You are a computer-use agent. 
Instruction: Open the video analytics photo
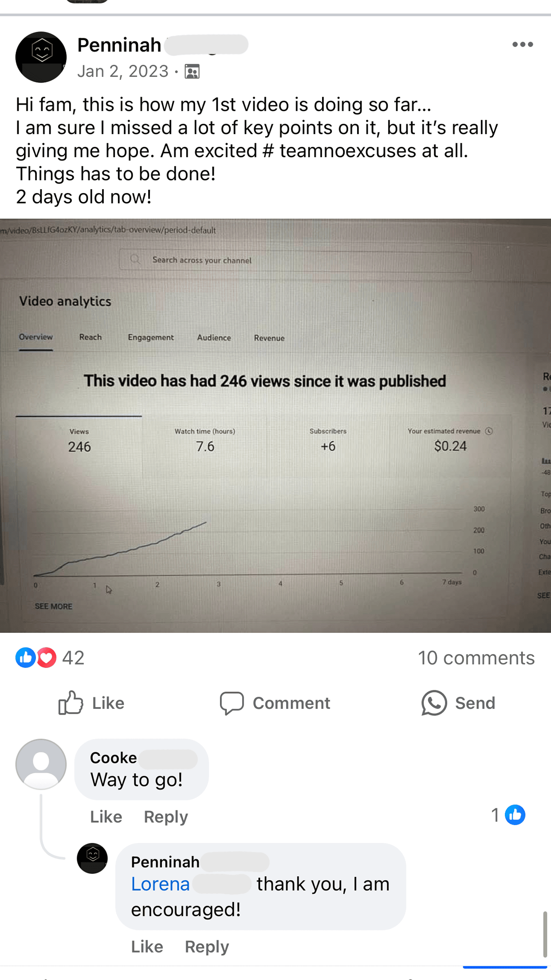275,426
